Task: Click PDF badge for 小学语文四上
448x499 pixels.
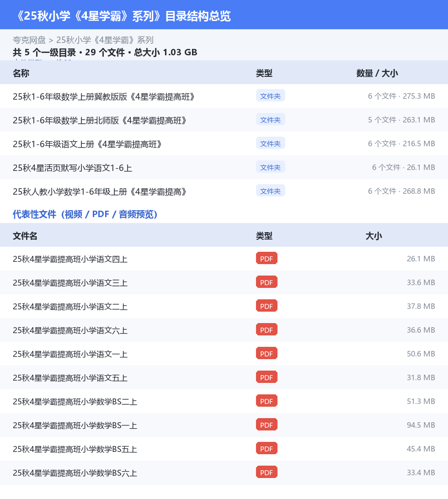Action: [267, 259]
